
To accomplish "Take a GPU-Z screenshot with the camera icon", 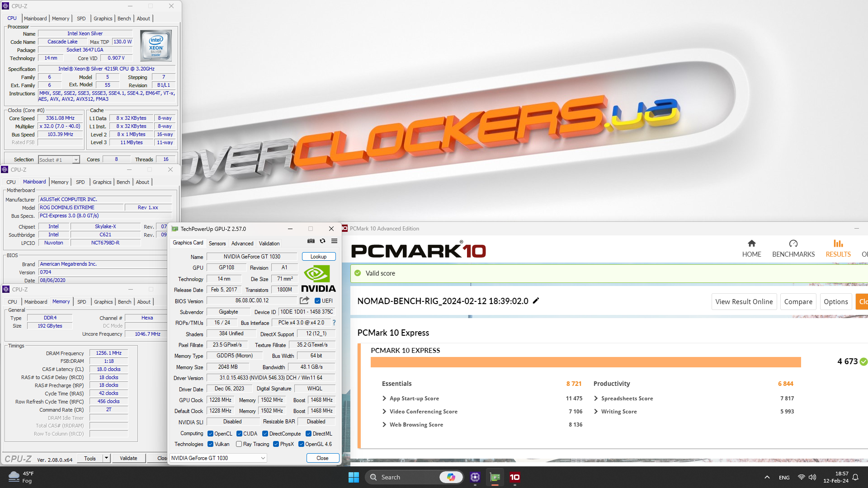I will [x=311, y=241].
